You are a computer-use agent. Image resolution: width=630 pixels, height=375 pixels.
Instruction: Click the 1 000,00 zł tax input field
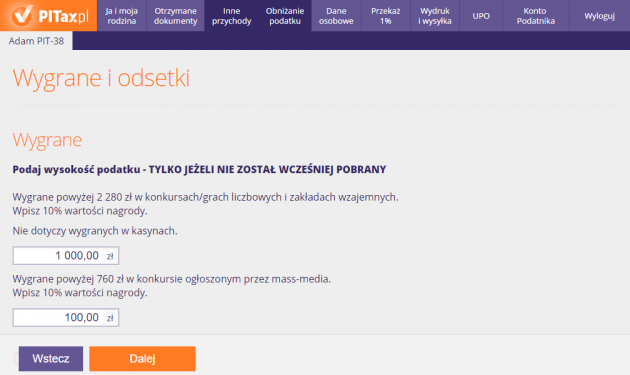(x=65, y=256)
